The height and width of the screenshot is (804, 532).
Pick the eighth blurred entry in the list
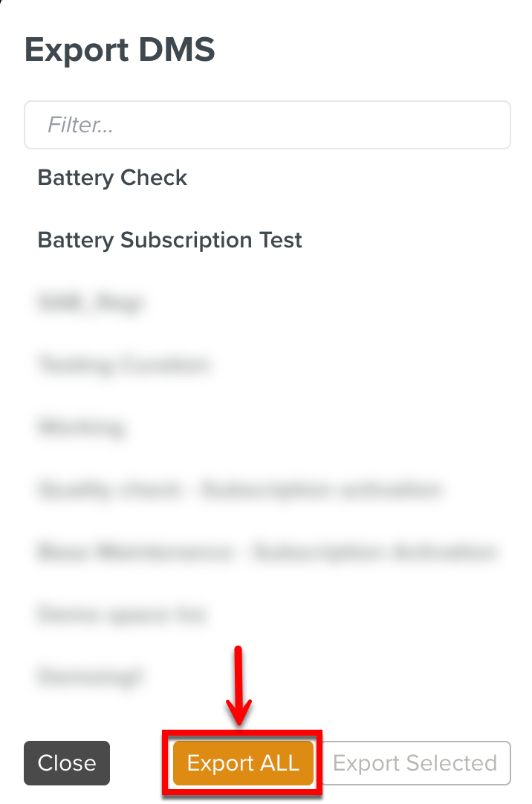pos(121,615)
